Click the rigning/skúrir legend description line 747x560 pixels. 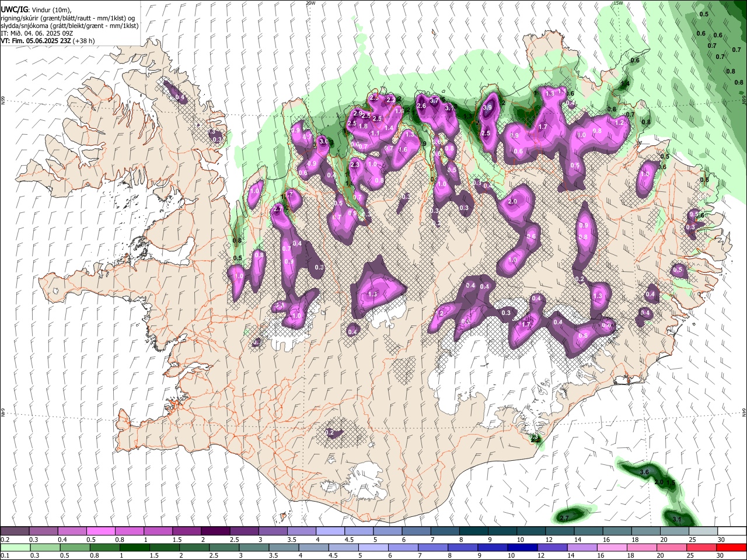[x=68, y=17]
